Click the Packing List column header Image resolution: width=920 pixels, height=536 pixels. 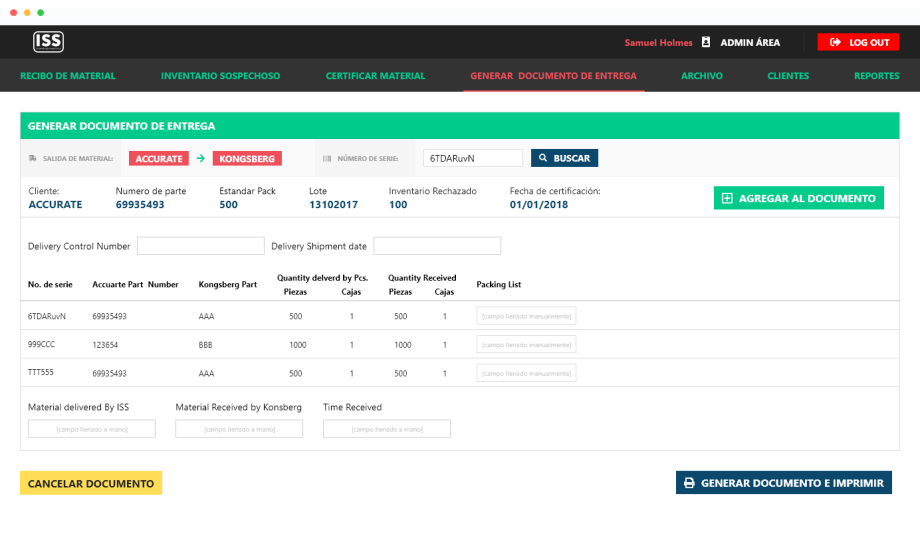[x=499, y=284]
